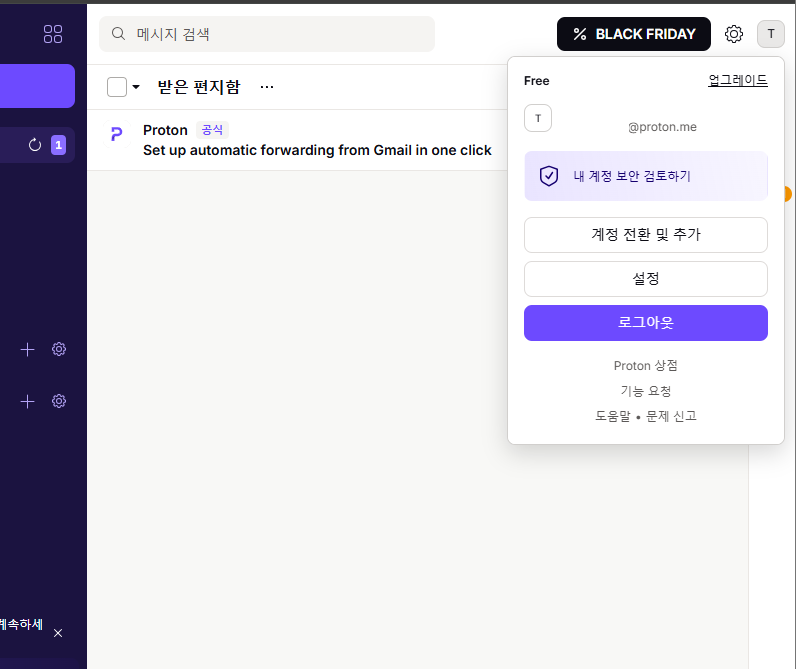Click 계정 전환 및 추가 button
This screenshot has height=669, width=796.
(646, 235)
